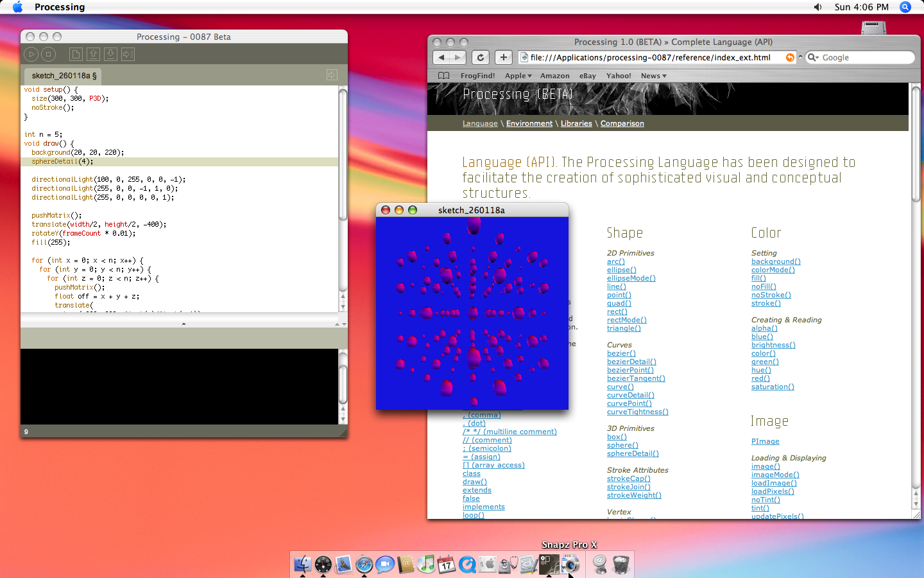Click the New sketch icon
This screenshot has height=578, width=924.
(x=76, y=55)
